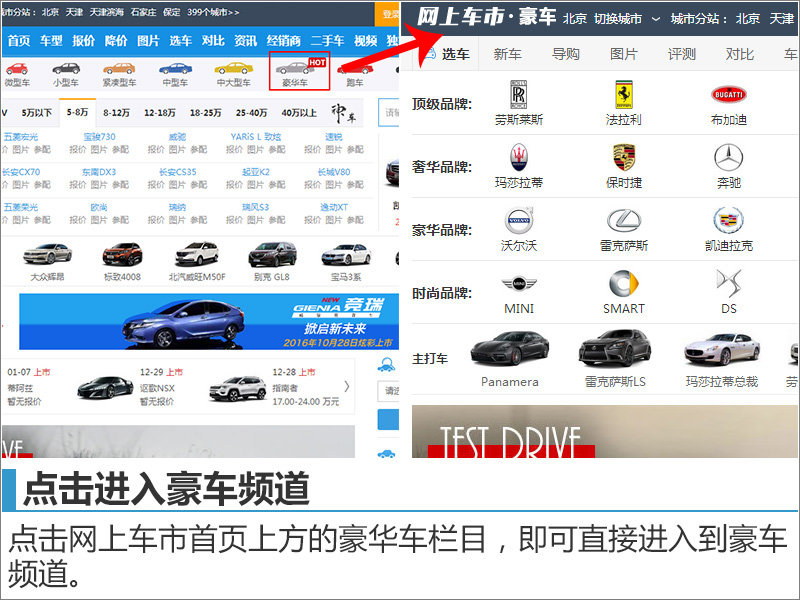Click the 网上车市·豪车 site logo
This screenshot has width=800, height=600.
tap(486, 17)
